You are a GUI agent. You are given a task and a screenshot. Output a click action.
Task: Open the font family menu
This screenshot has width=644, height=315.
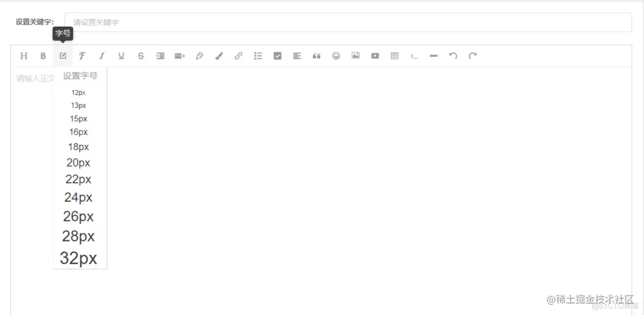(82, 56)
